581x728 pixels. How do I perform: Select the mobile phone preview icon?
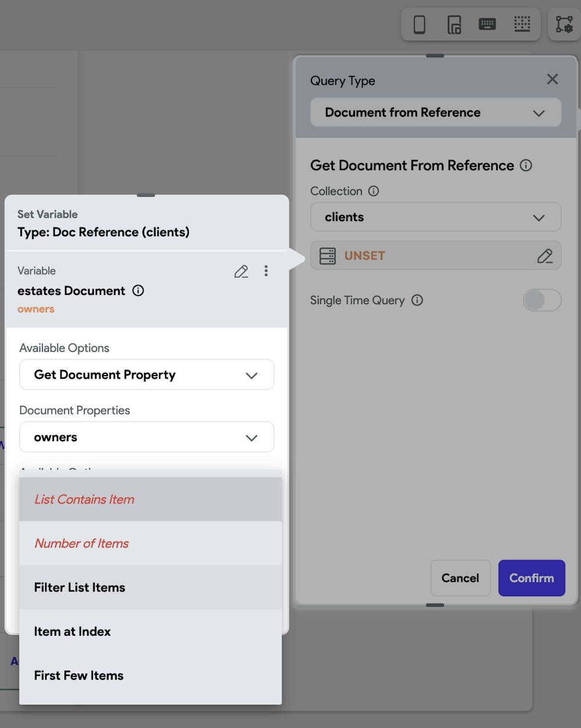point(417,24)
